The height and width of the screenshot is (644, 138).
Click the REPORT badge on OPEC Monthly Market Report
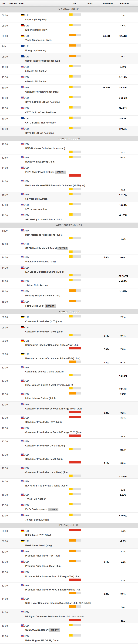coord(63,248)
